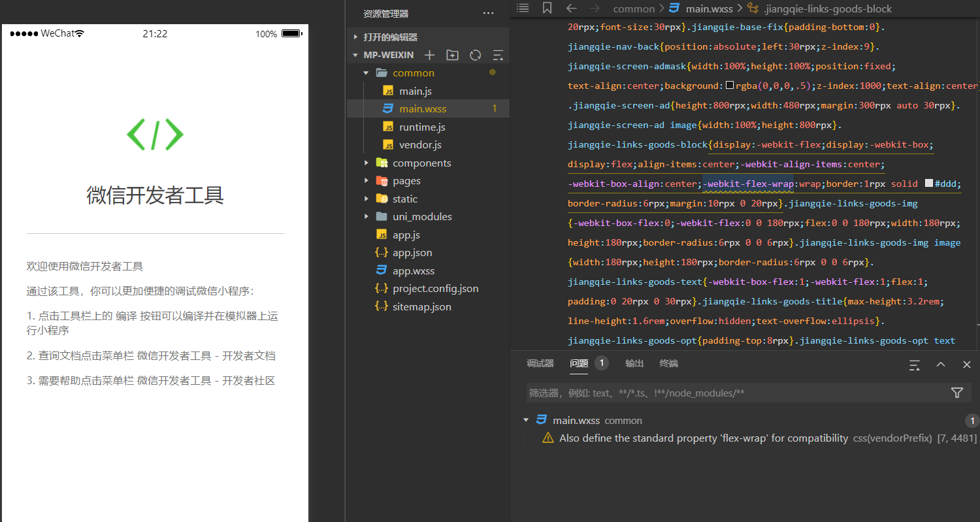The width and height of the screenshot is (980, 522).
Task: Refresh the MP-WEIXIN file tree
Action: (x=476, y=55)
